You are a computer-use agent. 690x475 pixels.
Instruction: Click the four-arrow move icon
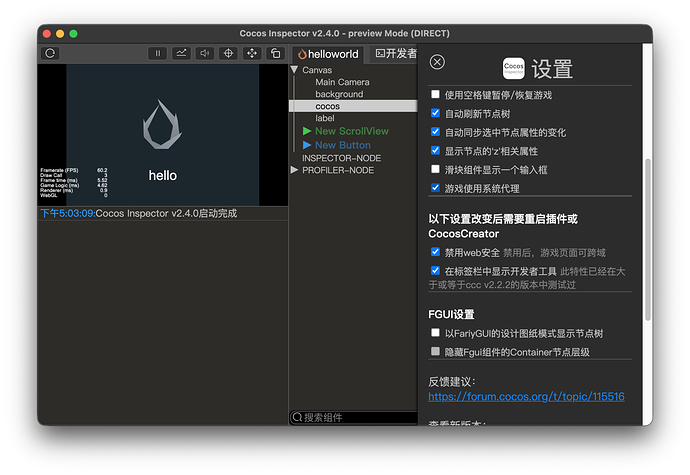[x=252, y=53]
